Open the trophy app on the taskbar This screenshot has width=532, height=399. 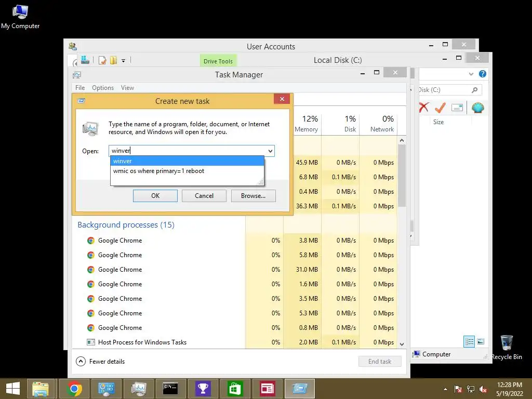coord(203,389)
